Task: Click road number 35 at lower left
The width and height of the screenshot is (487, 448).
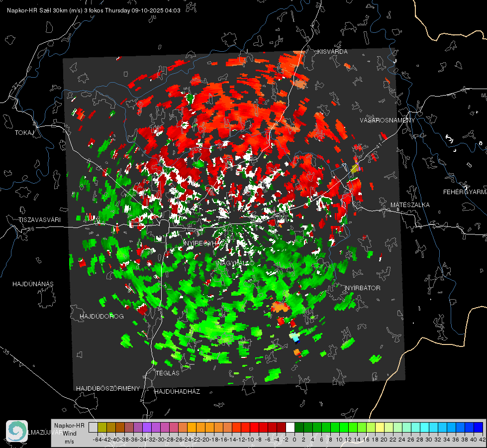Action: pos(6,351)
